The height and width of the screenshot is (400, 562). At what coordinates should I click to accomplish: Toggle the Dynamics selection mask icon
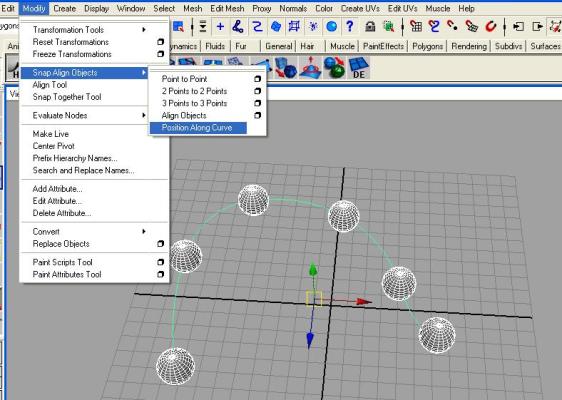[x=313, y=27]
